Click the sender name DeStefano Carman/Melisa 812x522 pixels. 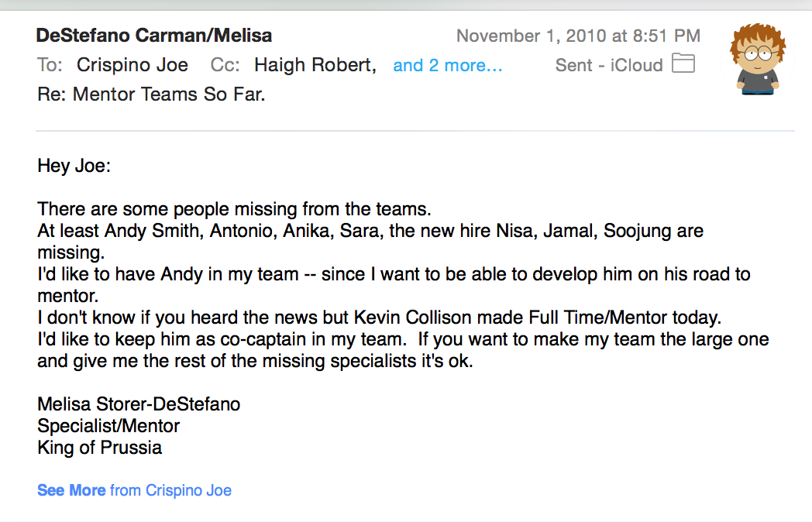[154, 35]
